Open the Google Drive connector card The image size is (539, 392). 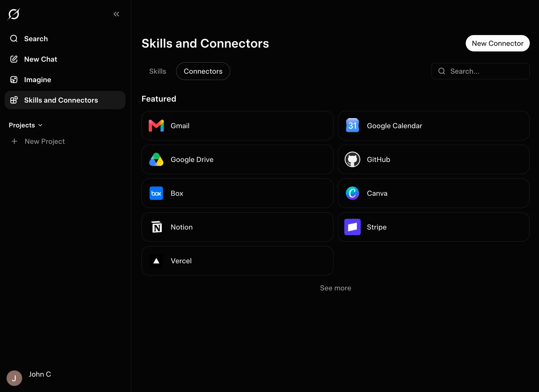pyautogui.click(x=237, y=159)
